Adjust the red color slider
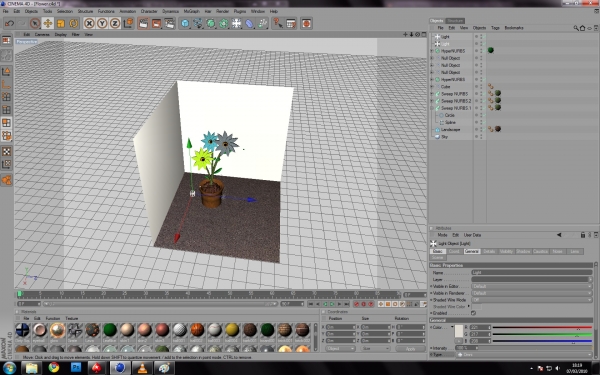Screen dimensions: 600x375 point(542,328)
